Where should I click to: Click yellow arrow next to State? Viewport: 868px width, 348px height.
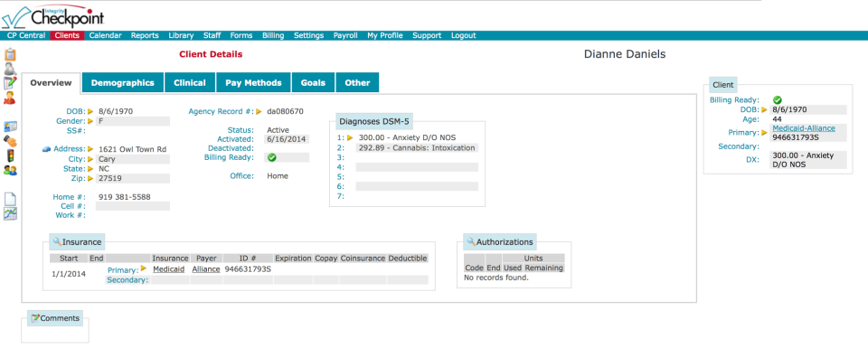pyautogui.click(x=90, y=168)
